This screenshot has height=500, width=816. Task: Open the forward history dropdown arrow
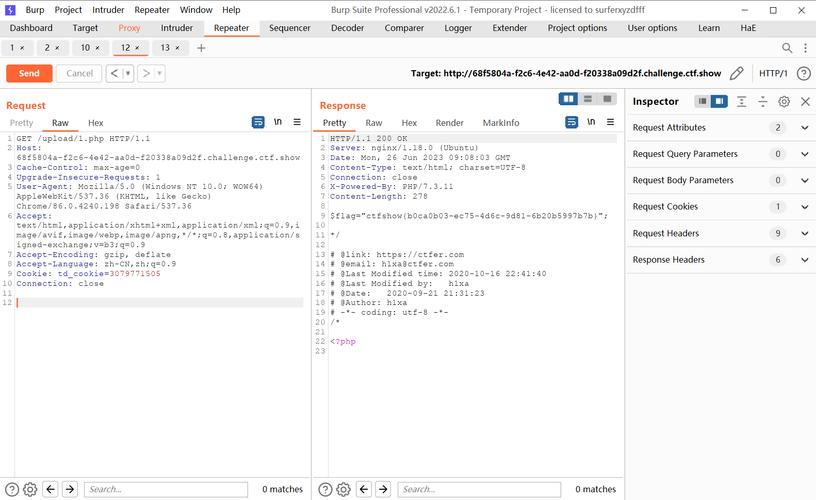click(160, 73)
